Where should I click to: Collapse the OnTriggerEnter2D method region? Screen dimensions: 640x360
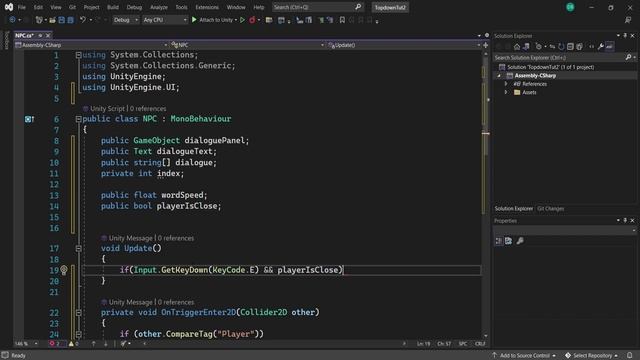78,312
